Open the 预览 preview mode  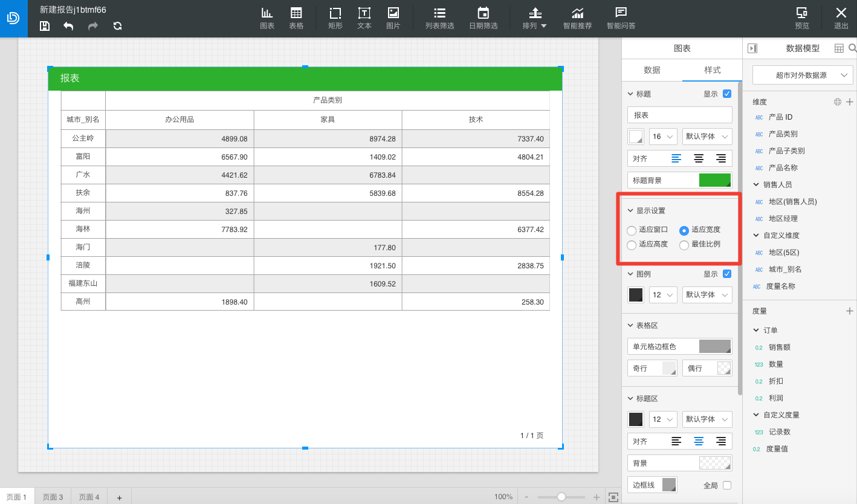[x=802, y=18]
